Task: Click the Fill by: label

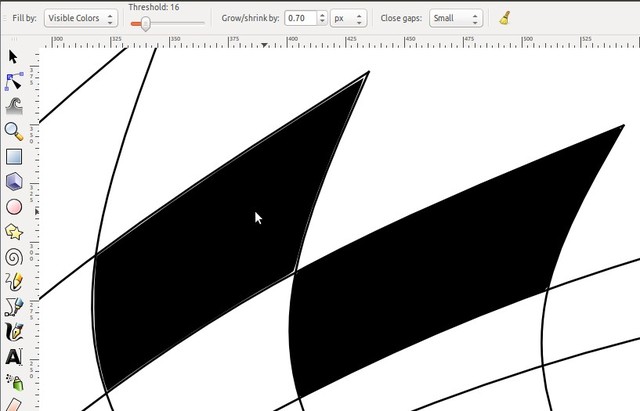Action: (x=24, y=18)
